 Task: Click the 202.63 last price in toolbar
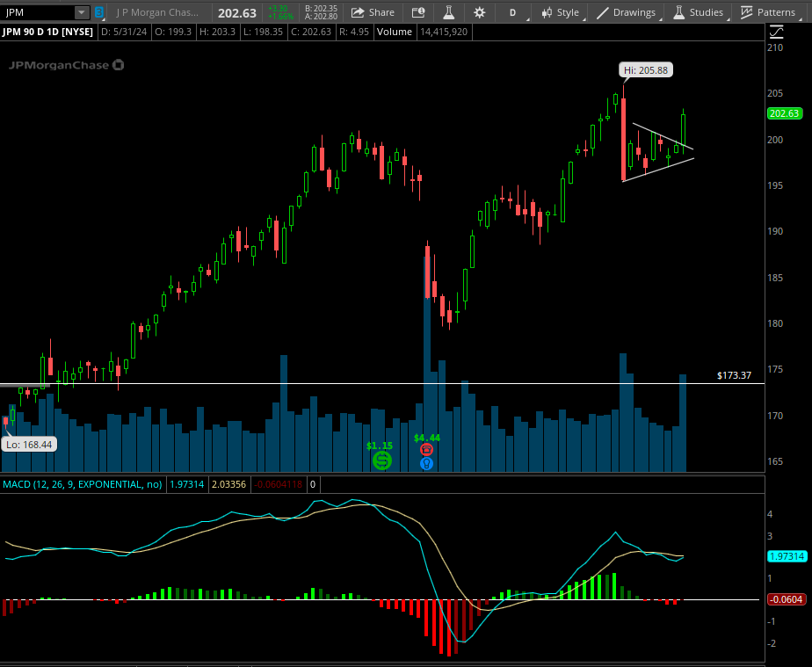point(237,13)
